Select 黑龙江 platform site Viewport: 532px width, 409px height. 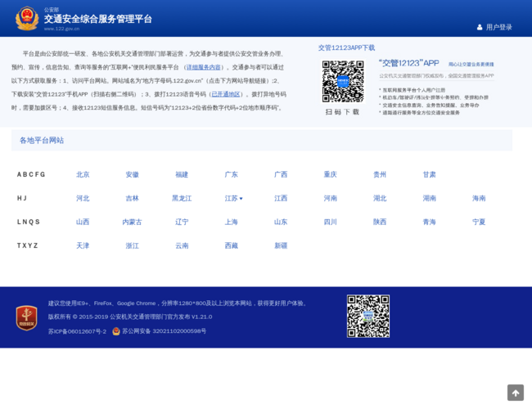182,198
